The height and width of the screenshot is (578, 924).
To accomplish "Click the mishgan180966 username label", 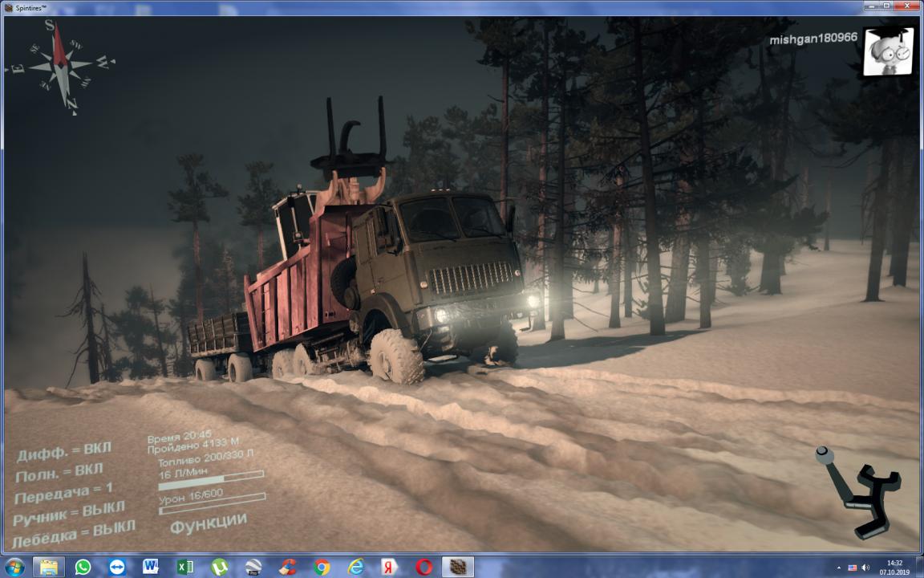I will [813, 39].
